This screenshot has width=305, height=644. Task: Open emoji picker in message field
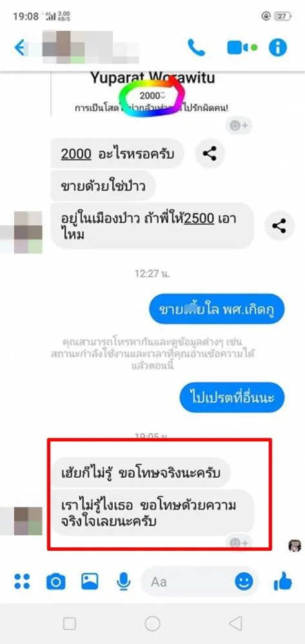(244, 581)
